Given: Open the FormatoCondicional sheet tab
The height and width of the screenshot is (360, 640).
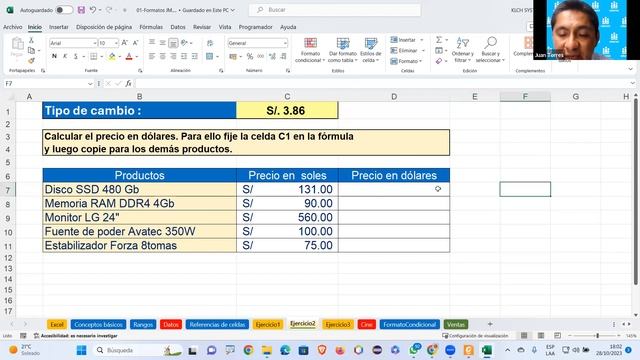Looking at the screenshot, I should tap(409, 324).
